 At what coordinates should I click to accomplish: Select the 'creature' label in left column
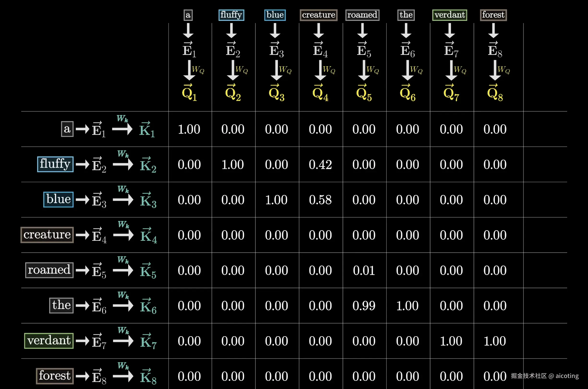47,235
